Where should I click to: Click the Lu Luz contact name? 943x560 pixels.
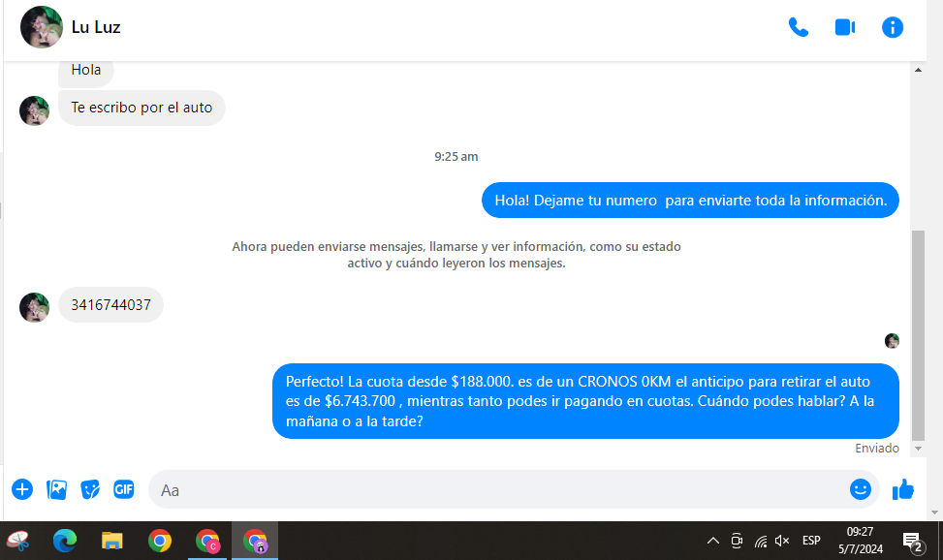[x=96, y=27]
